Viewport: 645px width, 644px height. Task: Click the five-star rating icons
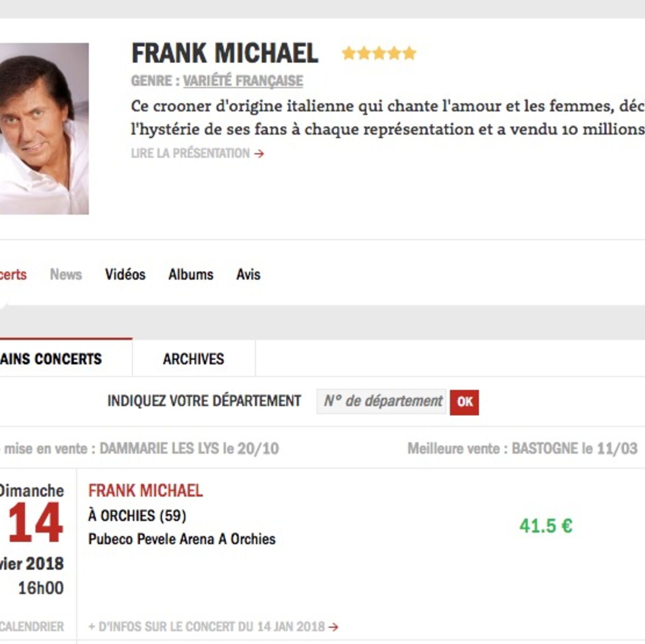379,53
